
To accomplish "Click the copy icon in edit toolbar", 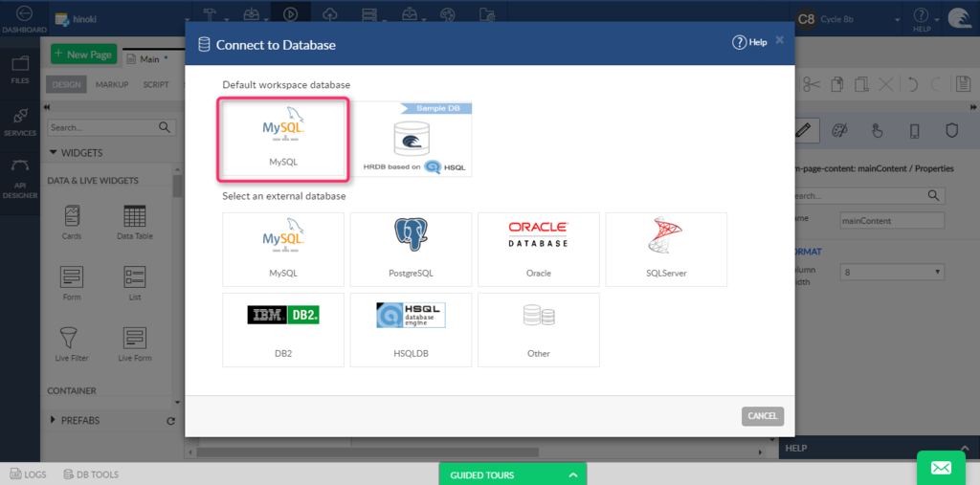I will (837, 84).
